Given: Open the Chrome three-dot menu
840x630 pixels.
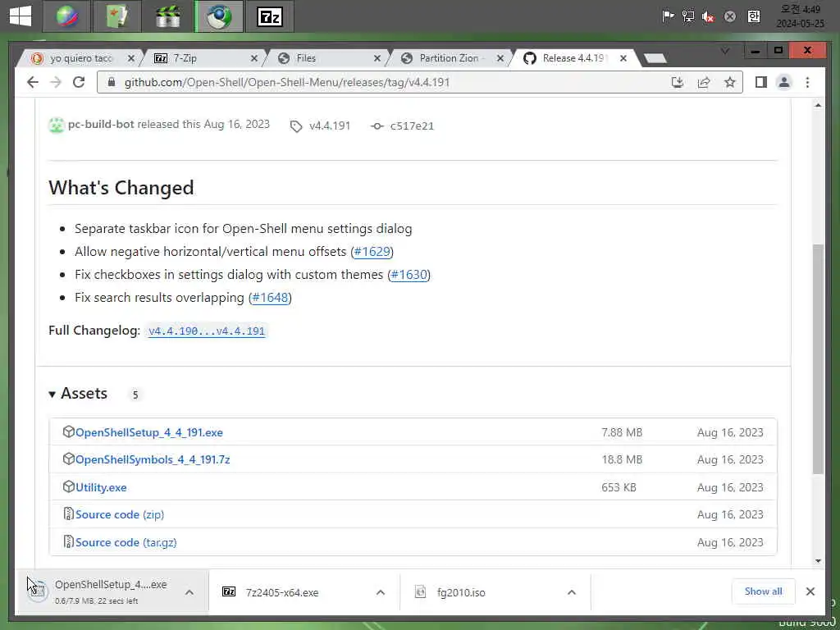Looking at the screenshot, I should pyautogui.click(x=807, y=82).
